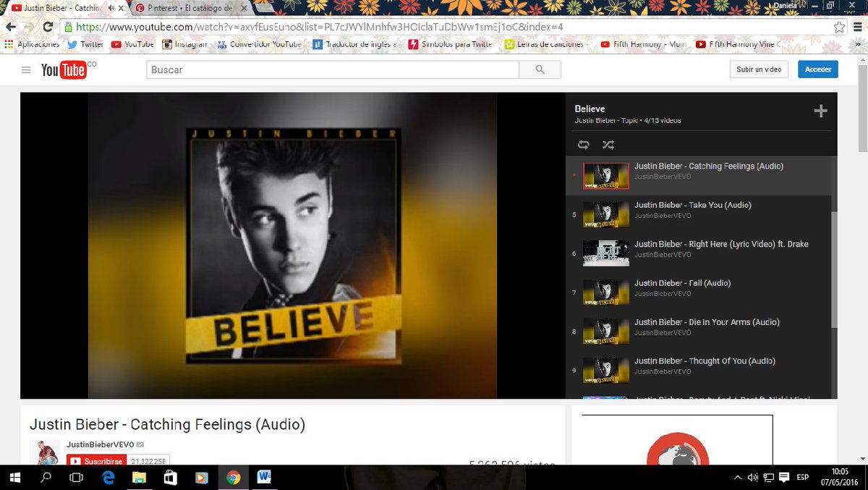Open the Instagram bookmark

pyautogui.click(x=185, y=44)
